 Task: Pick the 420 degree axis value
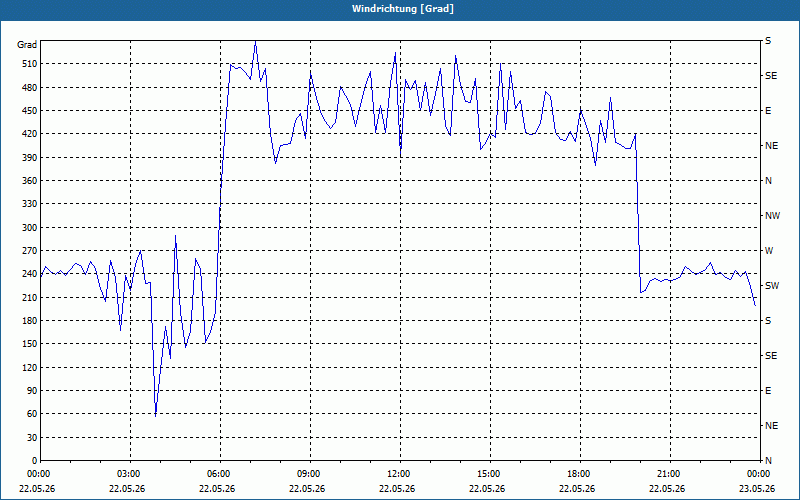[x=30, y=134]
